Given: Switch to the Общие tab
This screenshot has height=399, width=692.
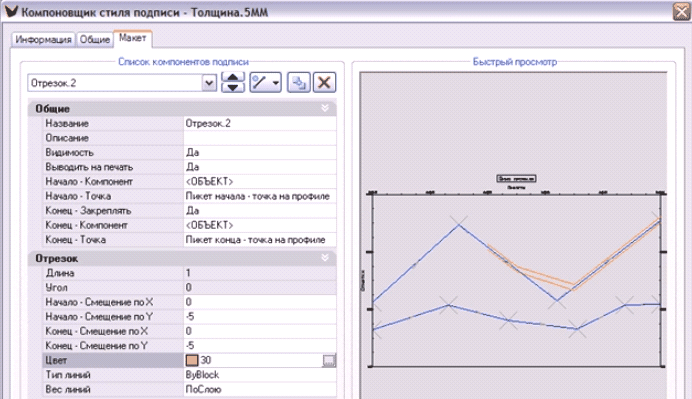Looking at the screenshot, I should click(x=94, y=39).
